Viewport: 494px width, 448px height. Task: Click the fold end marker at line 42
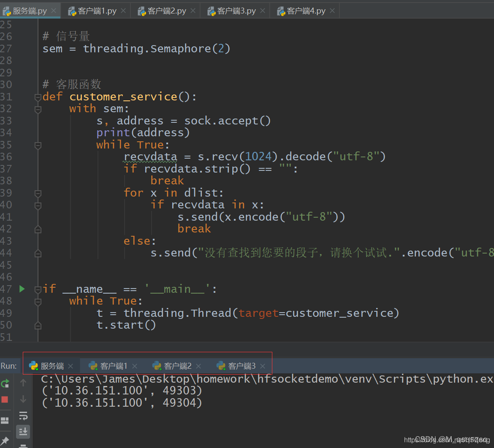pos(38,229)
